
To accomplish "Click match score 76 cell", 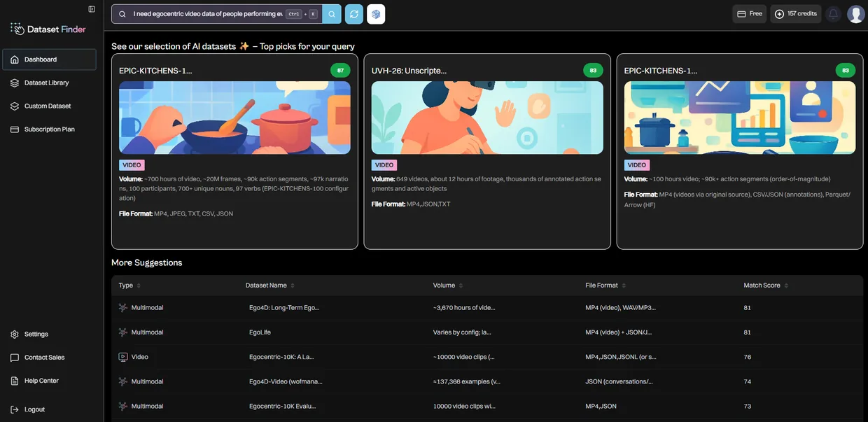I will (748, 357).
